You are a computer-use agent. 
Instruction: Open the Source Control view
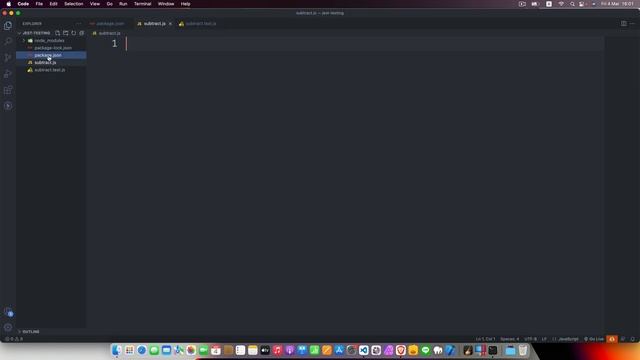pyautogui.click(x=8, y=58)
